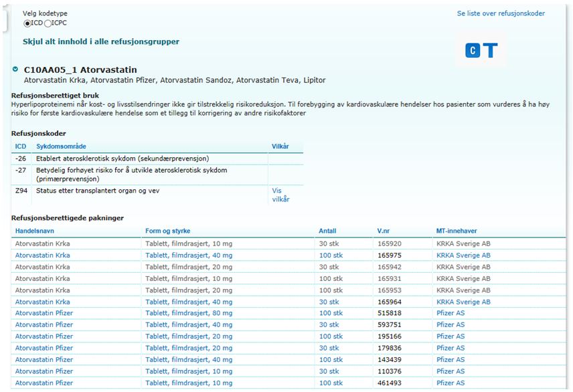This screenshot has height=392, width=573.
Task: Click the 'Form og styrke' column header
Action: pyautogui.click(x=167, y=231)
